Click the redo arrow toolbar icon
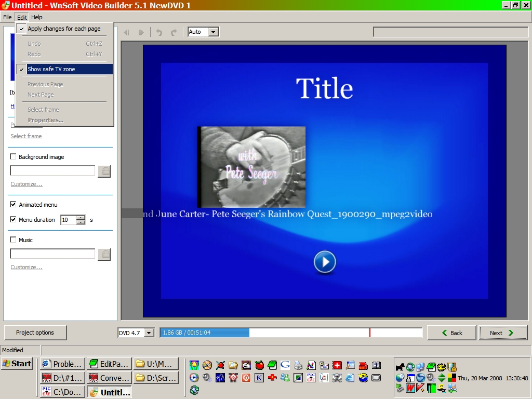The height and width of the screenshot is (399, 532). coord(174,32)
